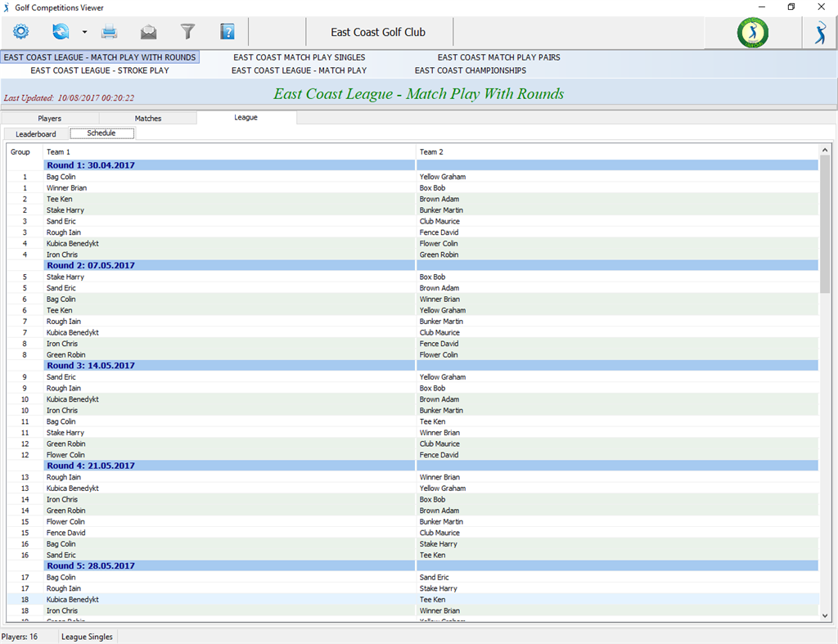Click the East Coast Golf Club logo
838x644 pixels.
coord(751,32)
